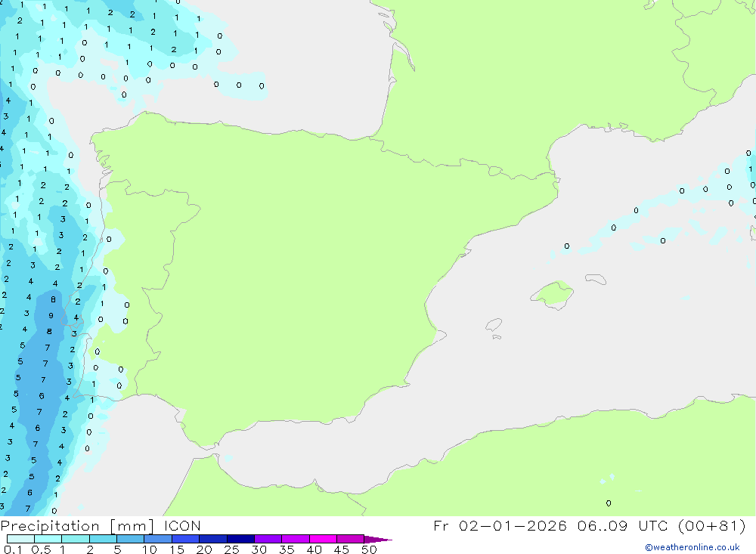756x554 pixels.
Task: Click the 'Precipitation [mm]' title text
Action: 77,526
